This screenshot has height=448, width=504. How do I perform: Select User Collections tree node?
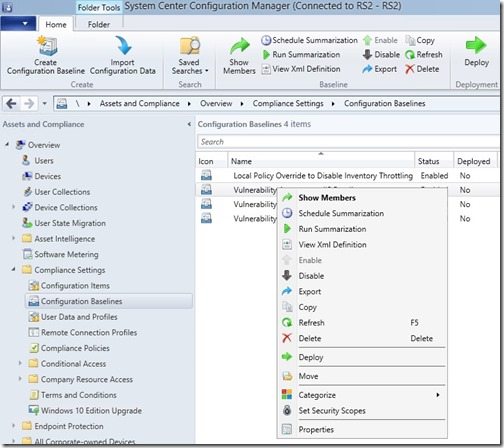62,192
